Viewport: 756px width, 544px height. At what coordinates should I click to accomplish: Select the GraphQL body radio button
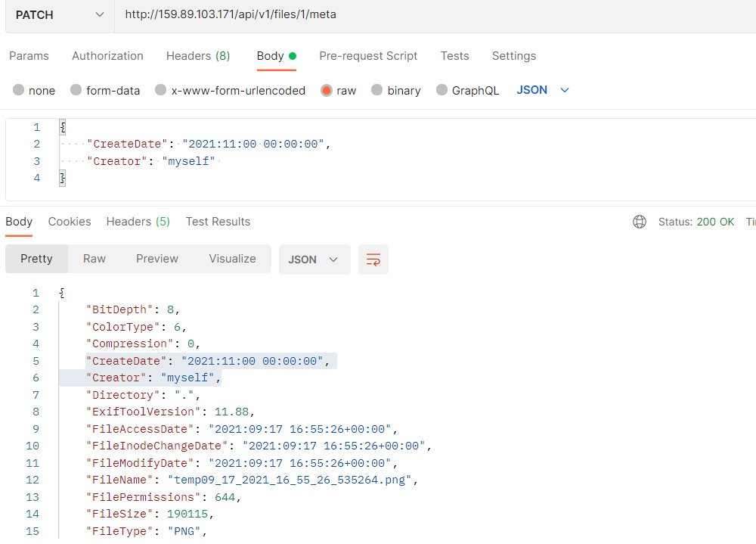pos(442,90)
